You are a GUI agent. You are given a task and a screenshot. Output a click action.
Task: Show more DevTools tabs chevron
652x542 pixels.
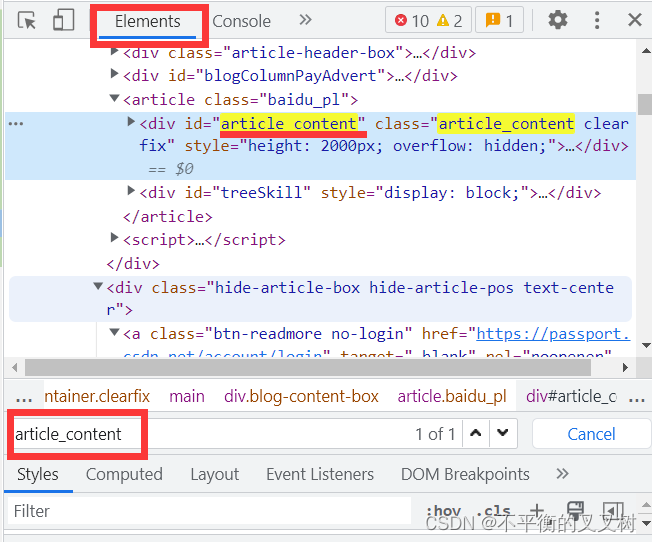click(305, 20)
